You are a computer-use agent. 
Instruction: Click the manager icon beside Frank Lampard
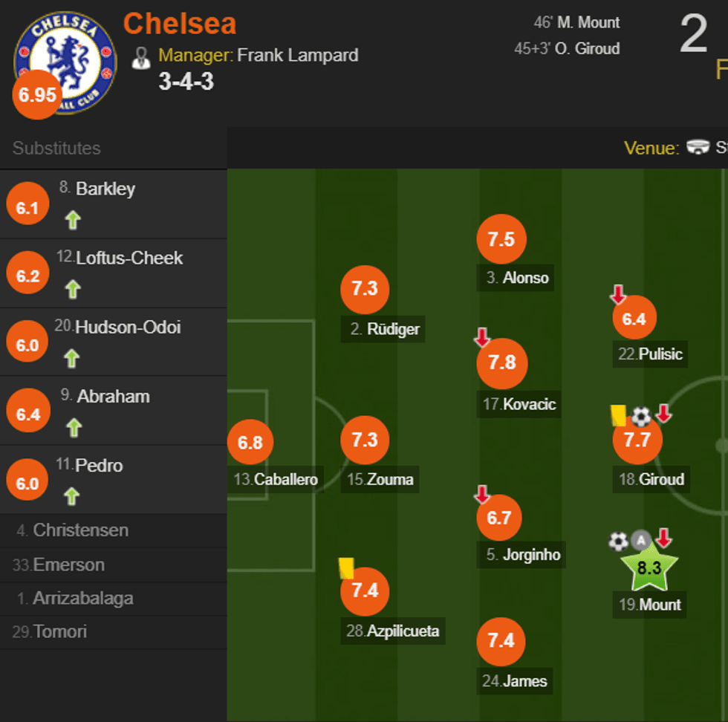click(141, 57)
